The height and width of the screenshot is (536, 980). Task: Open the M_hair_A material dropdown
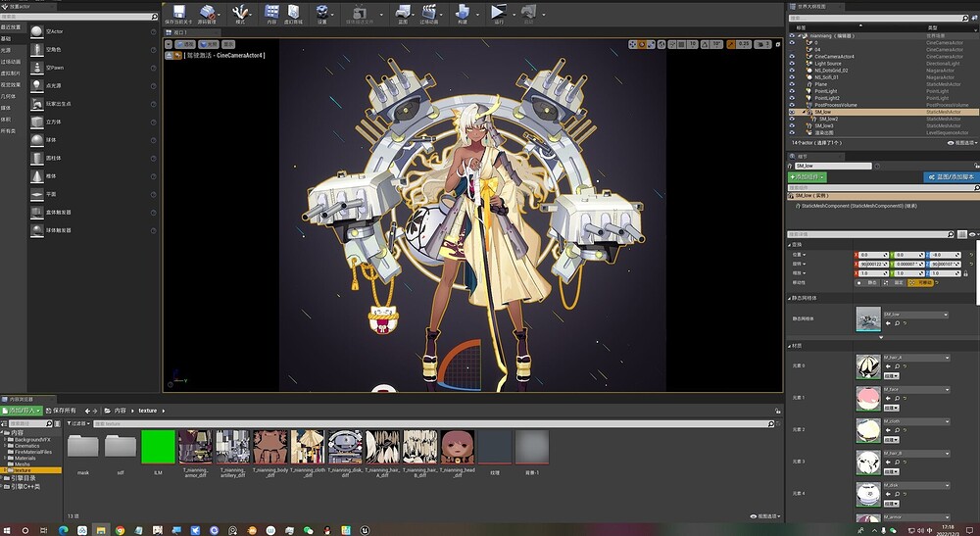pos(915,358)
